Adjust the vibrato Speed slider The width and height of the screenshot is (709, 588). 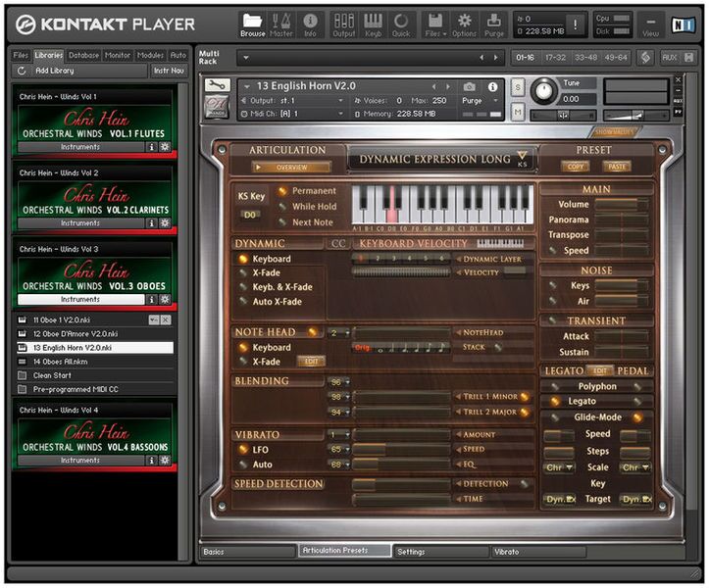click(401, 449)
